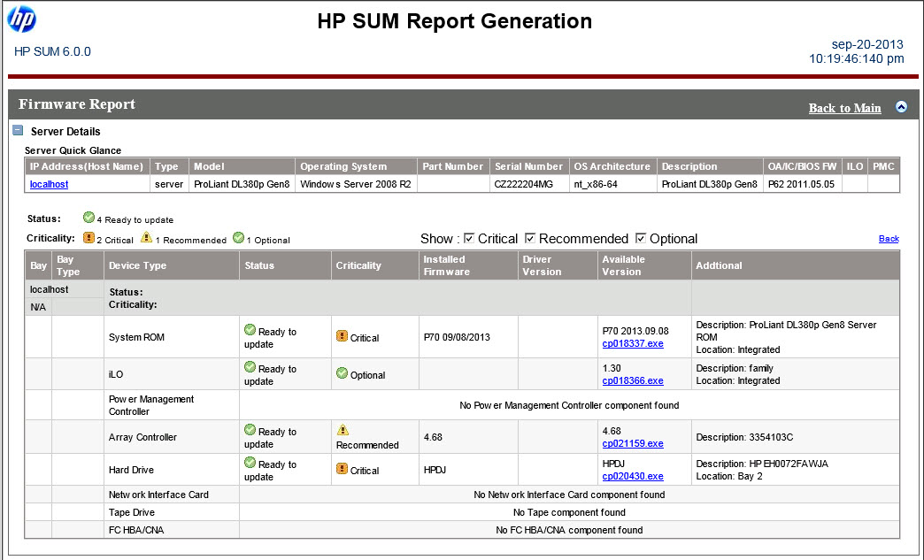The image size is (924, 560).
Task: Select the P62 2011.05.05 firmware cell
Action: coord(802,184)
